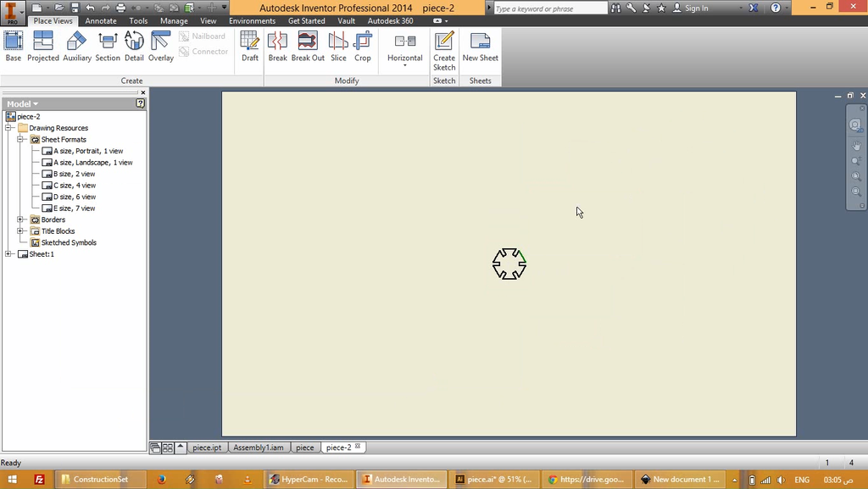Click the Subscription Center key icon
Image resolution: width=868 pixels, height=489 pixels.
(x=631, y=8)
